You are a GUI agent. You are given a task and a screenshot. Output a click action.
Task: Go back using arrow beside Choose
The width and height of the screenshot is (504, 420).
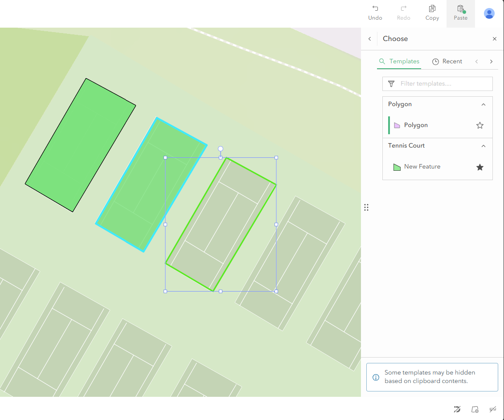click(x=369, y=39)
